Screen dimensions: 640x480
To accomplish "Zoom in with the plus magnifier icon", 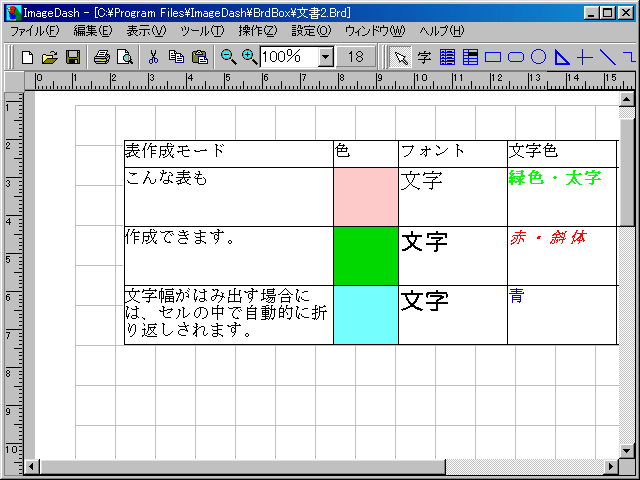I will pos(249,57).
